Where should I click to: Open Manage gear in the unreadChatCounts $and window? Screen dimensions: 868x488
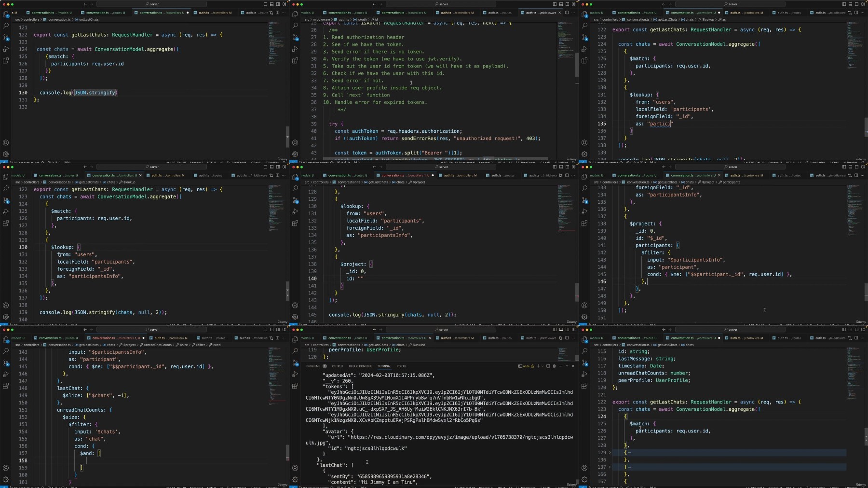(x=6, y=479)
